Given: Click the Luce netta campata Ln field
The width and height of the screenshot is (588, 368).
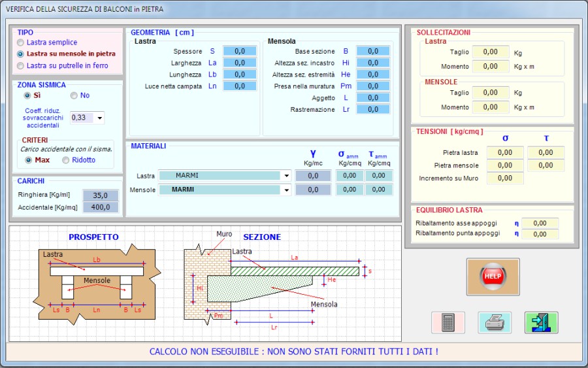Looking at the screenshot, I should coord(240,86).
